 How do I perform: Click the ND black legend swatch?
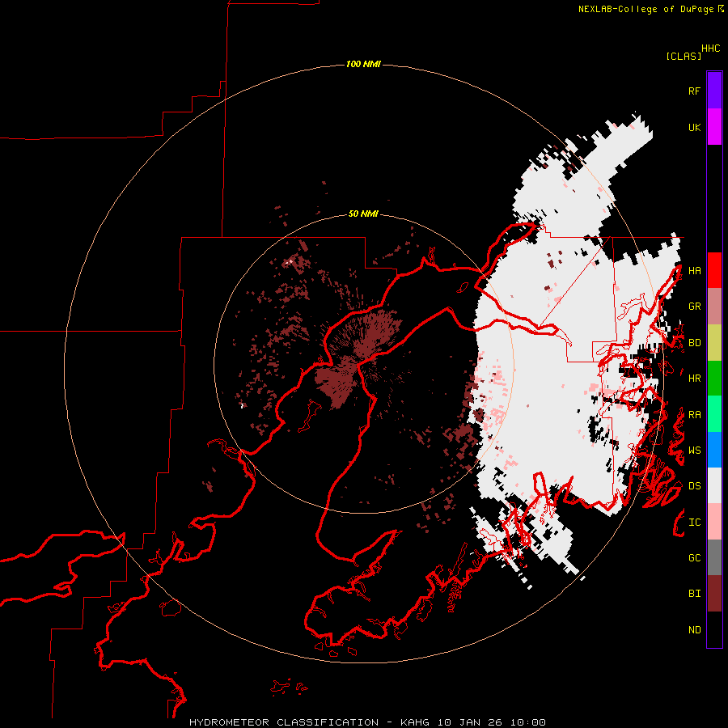(714, 629)
